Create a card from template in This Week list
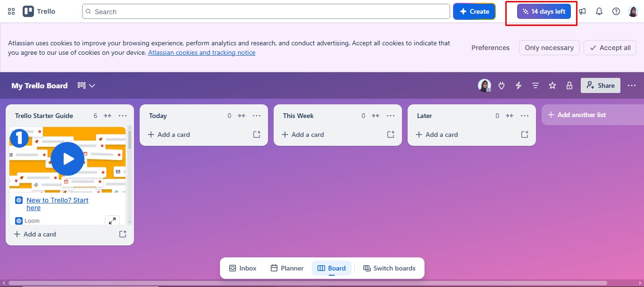This screenshot has width=644, height=287. (x=391, y=135)
